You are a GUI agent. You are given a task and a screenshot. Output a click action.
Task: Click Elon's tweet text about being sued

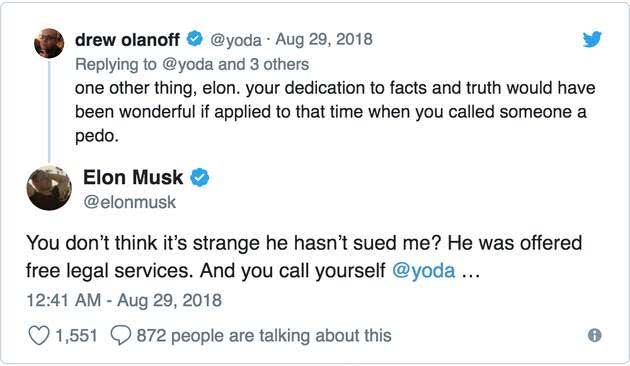click(304, 257)
